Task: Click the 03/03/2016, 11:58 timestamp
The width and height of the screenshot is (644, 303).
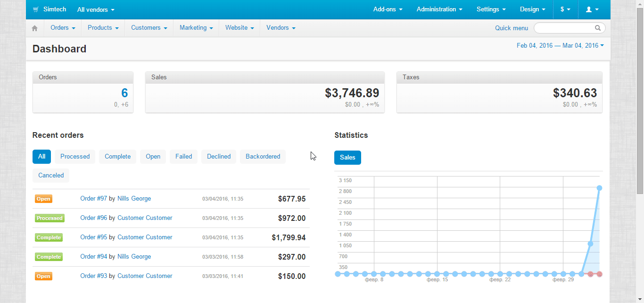Action: (223, 257)
